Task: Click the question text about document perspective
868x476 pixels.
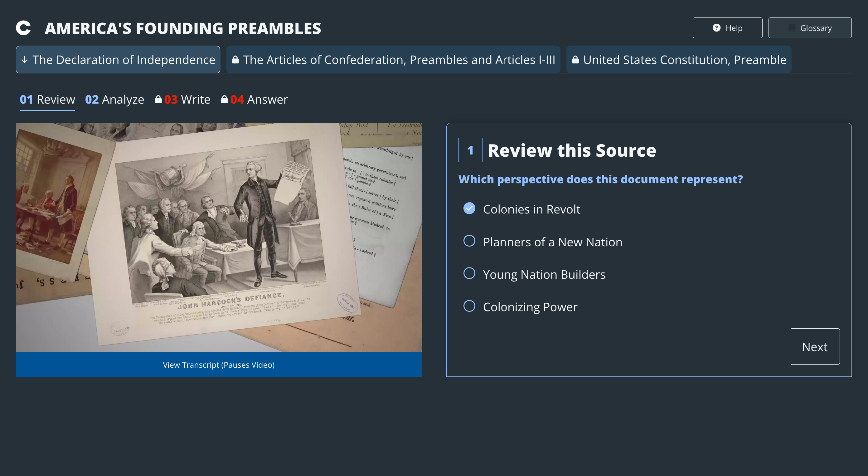Action: tap(600, 179)
